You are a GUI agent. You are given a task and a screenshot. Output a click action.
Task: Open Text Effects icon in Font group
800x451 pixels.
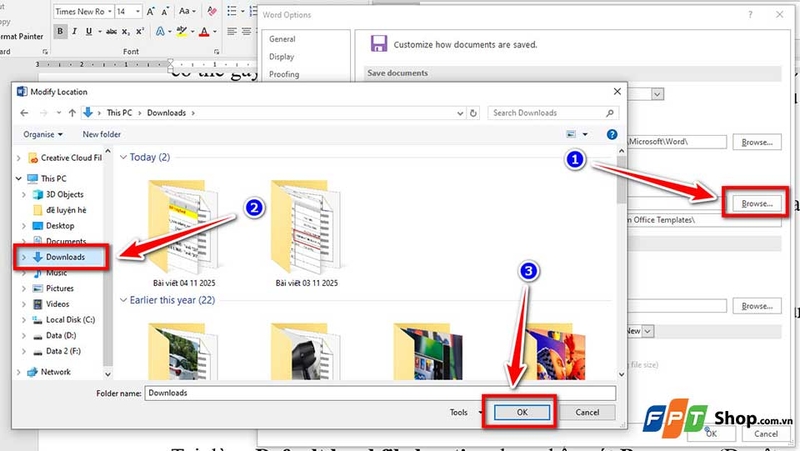(x=160, y=32)
